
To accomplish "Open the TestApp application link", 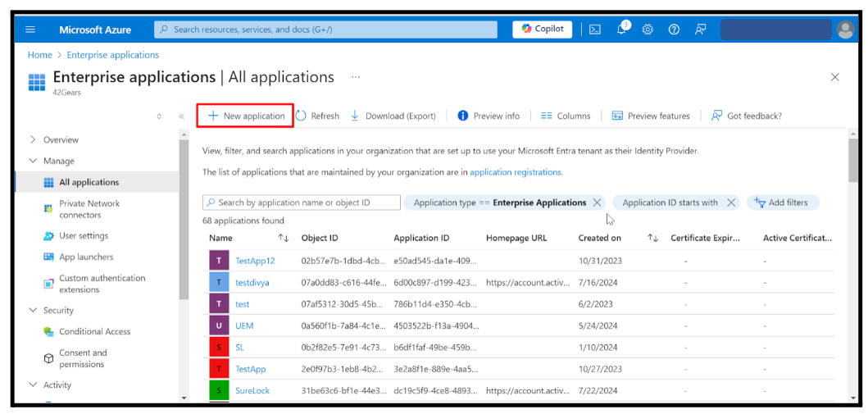I will click(x=251, y=369).
